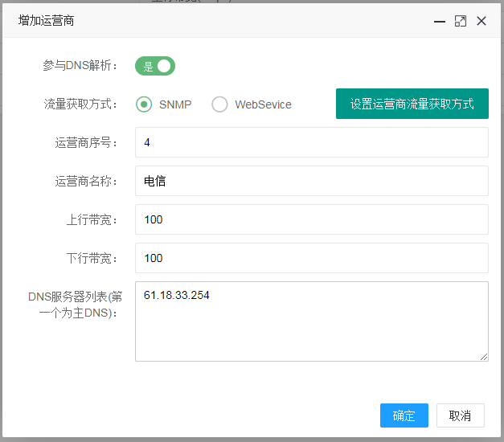Click the 流量获取方式 label

pos(80,104)
